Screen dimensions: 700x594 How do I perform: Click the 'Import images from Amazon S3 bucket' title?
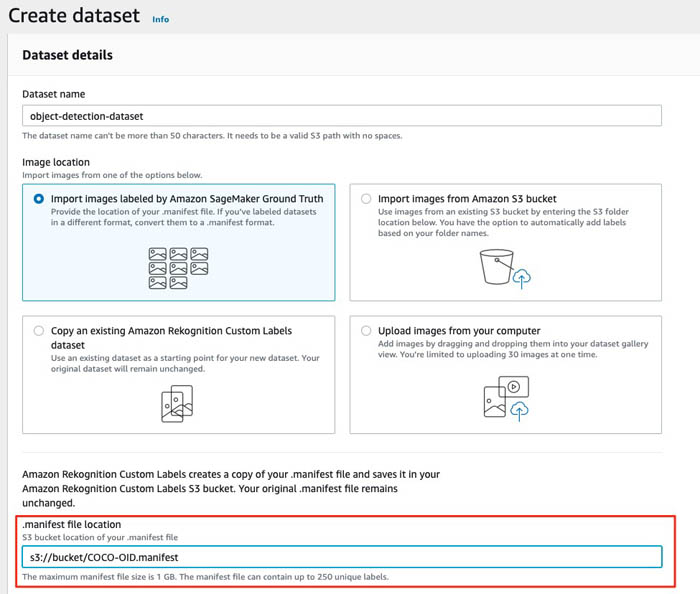click(x=467, y=199)
